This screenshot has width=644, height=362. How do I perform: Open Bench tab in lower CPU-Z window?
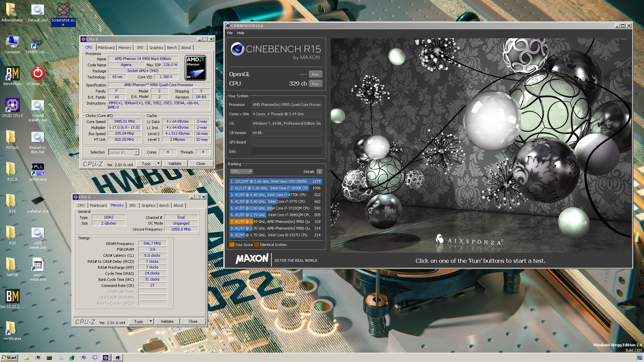tap(164, 205)
